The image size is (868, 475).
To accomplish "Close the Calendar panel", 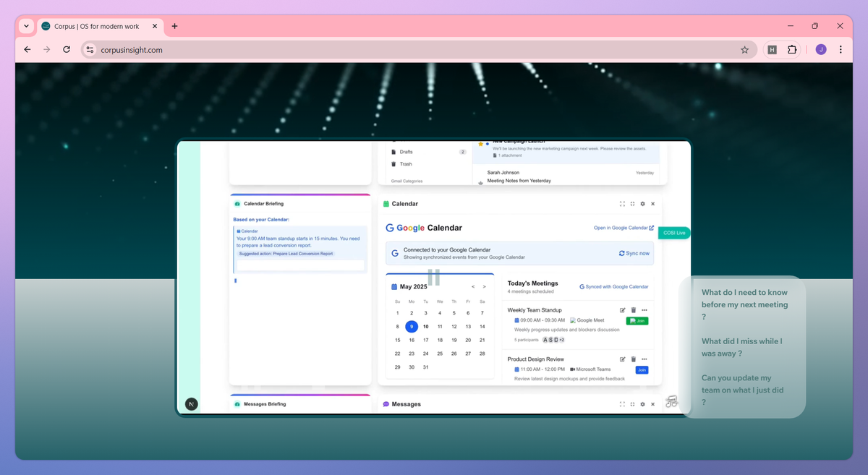I will click(x=652, y=204).
